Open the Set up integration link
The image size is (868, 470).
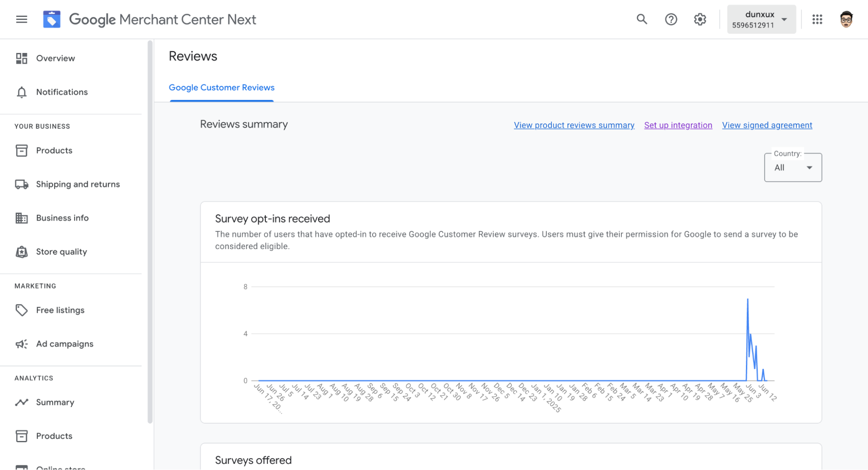(678, 125)
